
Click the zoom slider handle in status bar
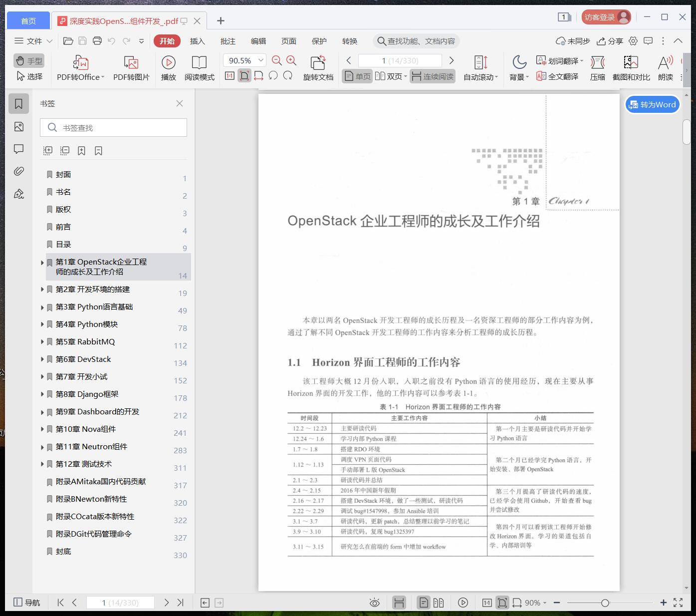point(605,603)
